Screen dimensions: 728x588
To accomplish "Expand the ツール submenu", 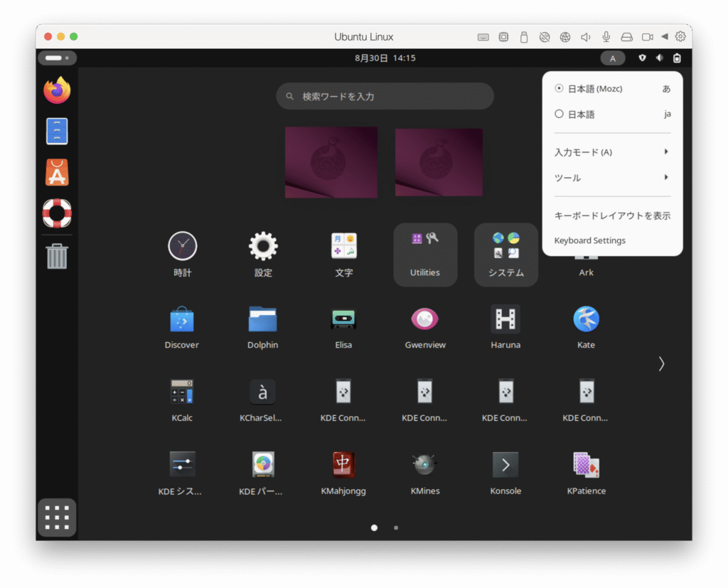I will click(612, 178).
